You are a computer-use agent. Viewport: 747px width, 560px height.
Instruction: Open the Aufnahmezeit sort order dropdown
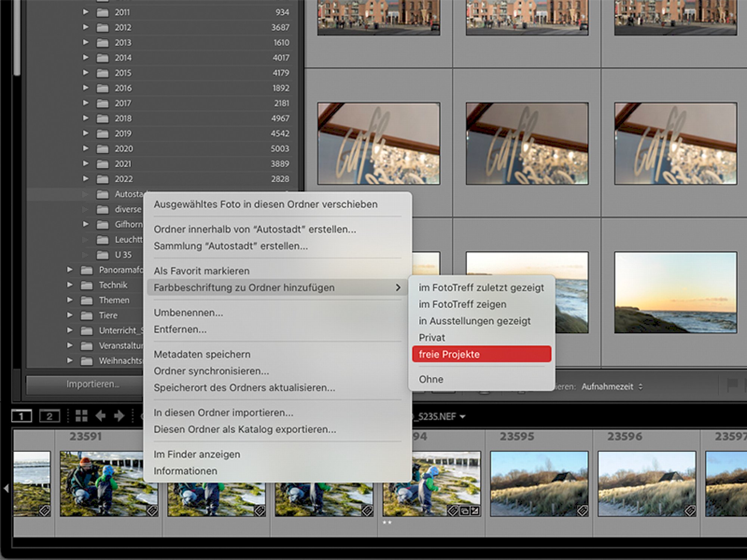pyautogui.click(x=612, y=386)
